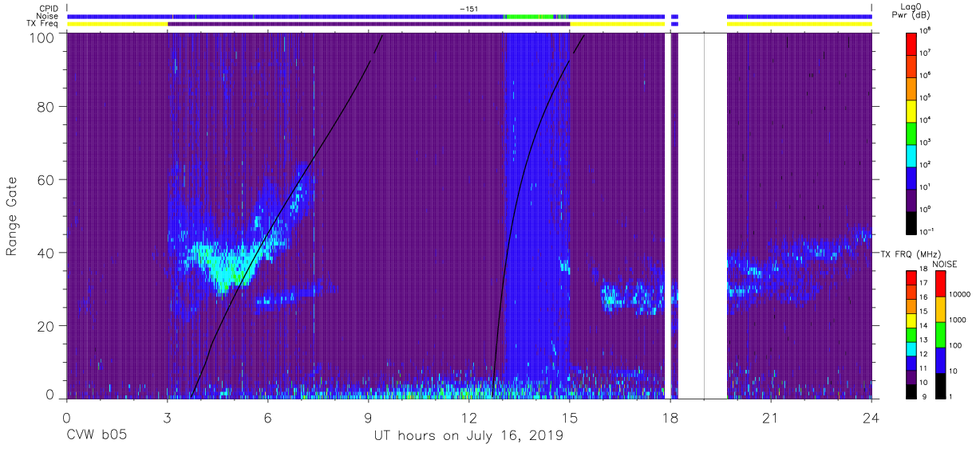
Task: Click the yellow segment of Lag0 Pwr colorbar
Action: (x=912, y=110)
